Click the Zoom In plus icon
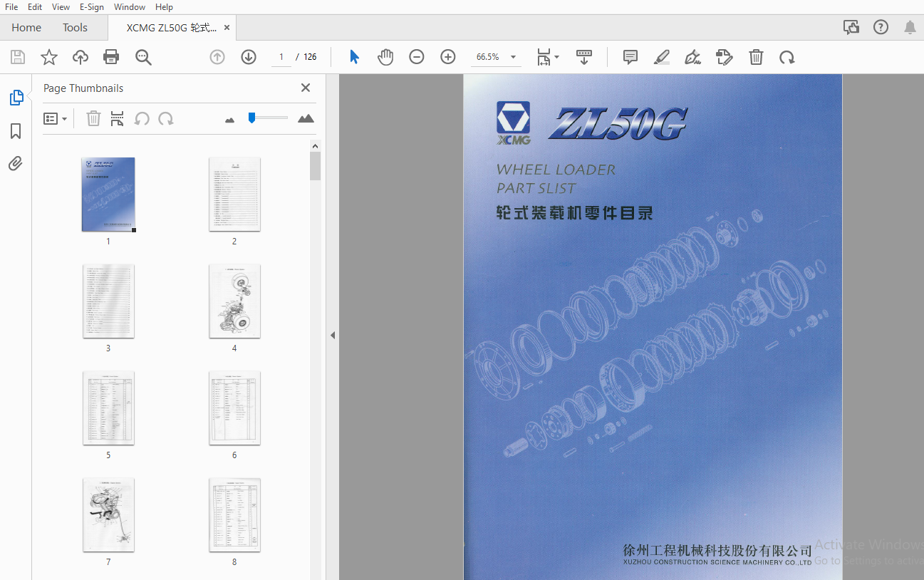Screen dimensions: 924x580 448,57
